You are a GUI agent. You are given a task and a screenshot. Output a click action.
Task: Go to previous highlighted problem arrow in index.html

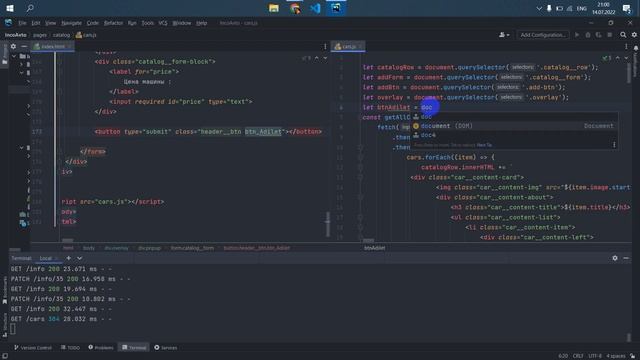316,58
